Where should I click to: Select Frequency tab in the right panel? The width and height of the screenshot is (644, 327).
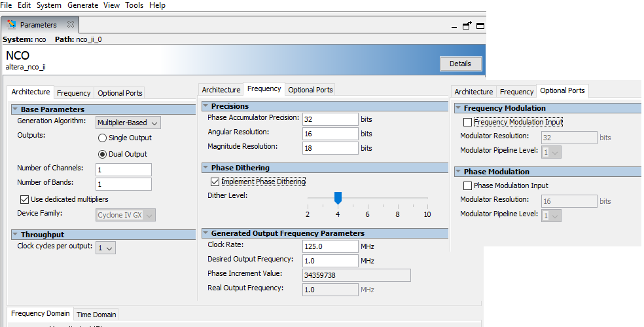[516, 92]
